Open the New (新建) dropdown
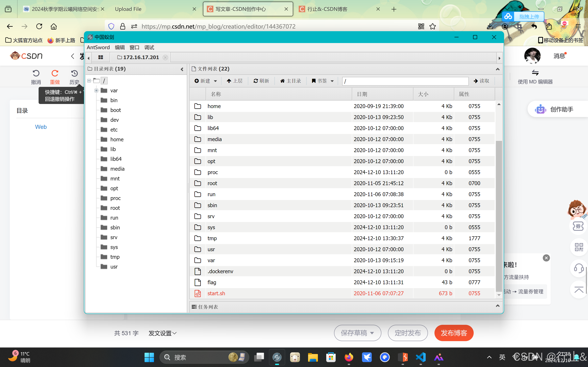 [x=206, y=81]
